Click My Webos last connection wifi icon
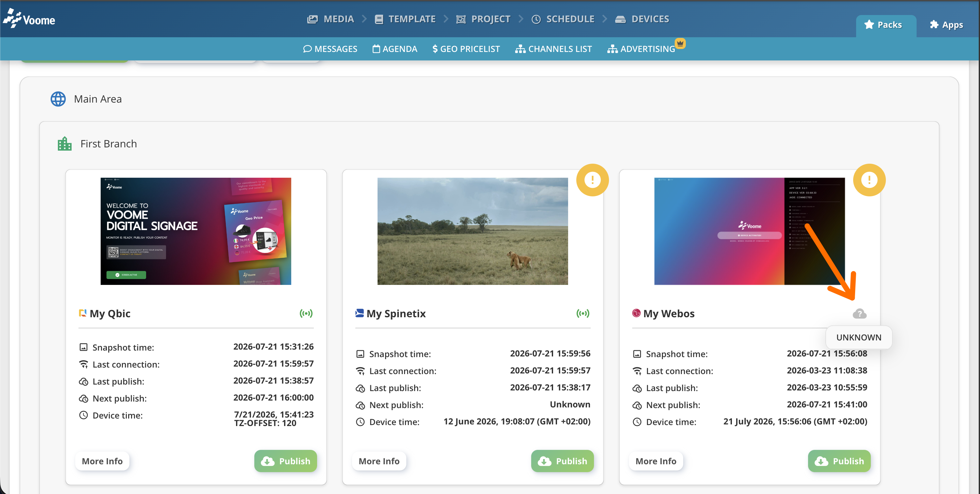The image size is (980, 494). pos(637,371)
